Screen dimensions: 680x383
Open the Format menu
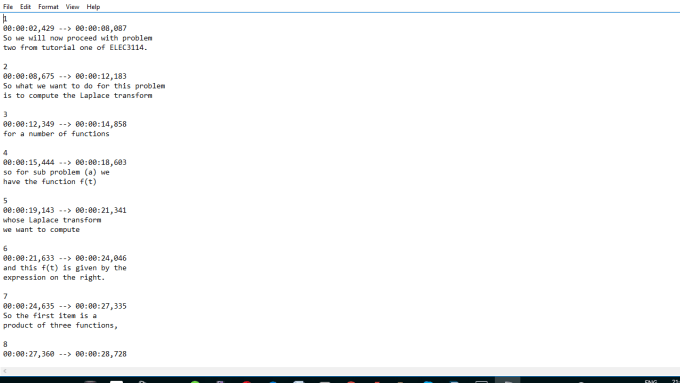48,7
